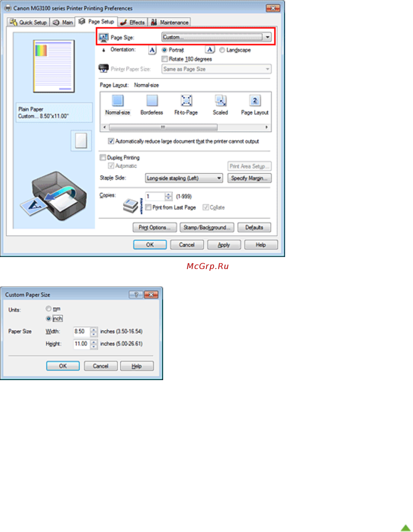The height and width of the screenshot is (532, 413).
Task: Click the Print Options button
Action: (155, 228)
